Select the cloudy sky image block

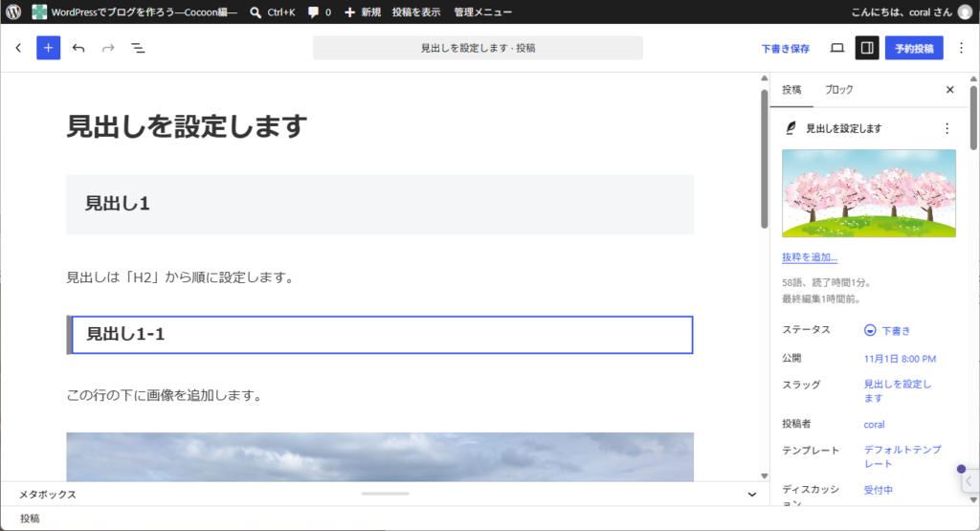click(x=380, y=456)
